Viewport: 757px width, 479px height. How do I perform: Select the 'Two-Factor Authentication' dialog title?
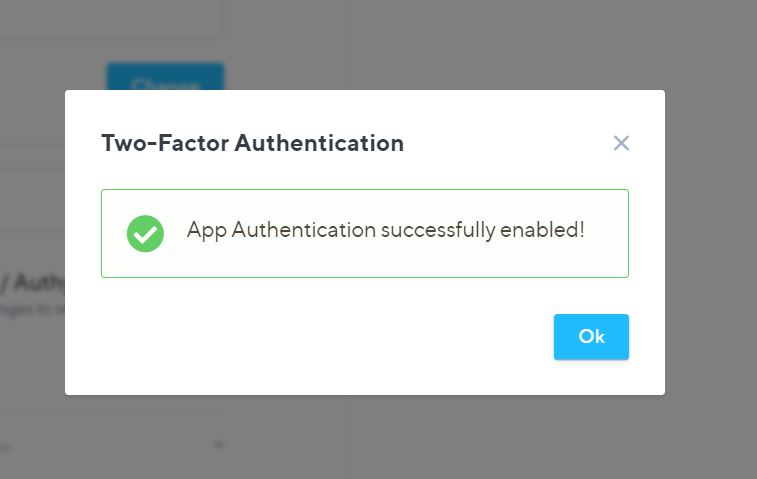click(252, 143)
